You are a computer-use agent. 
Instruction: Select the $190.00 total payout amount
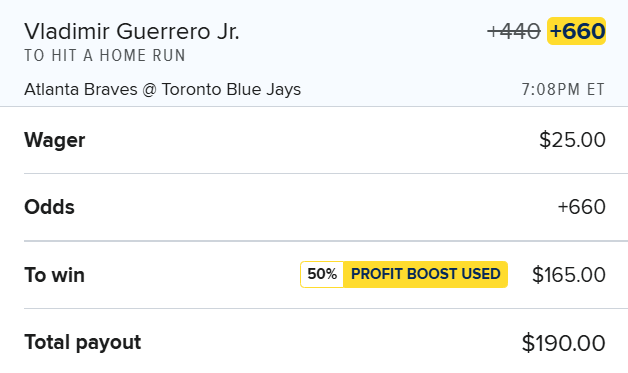564,343
